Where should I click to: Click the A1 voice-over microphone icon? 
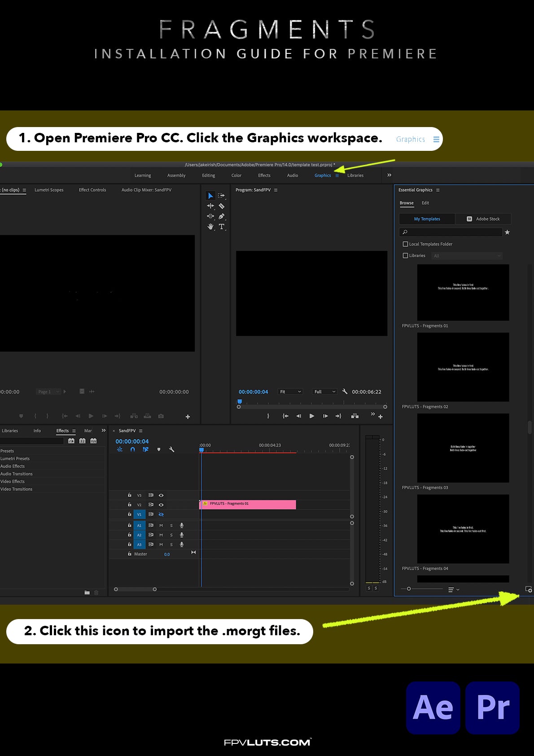point(182,525)
